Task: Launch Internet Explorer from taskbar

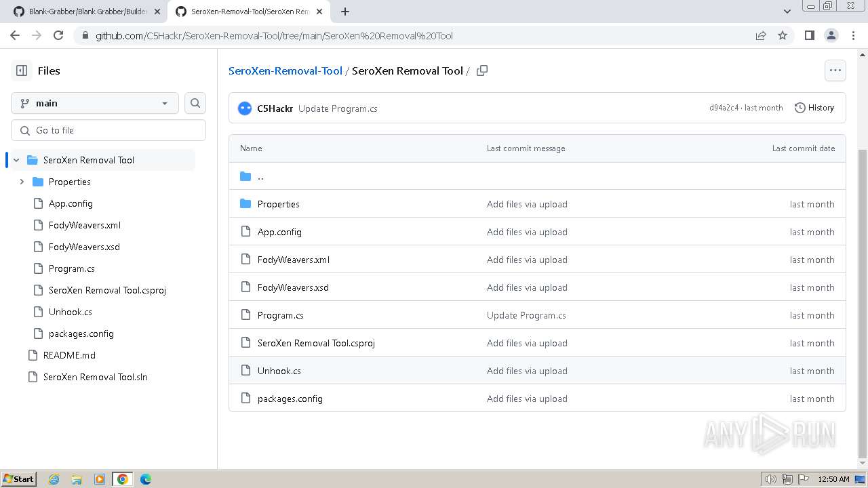Action: 54,479
